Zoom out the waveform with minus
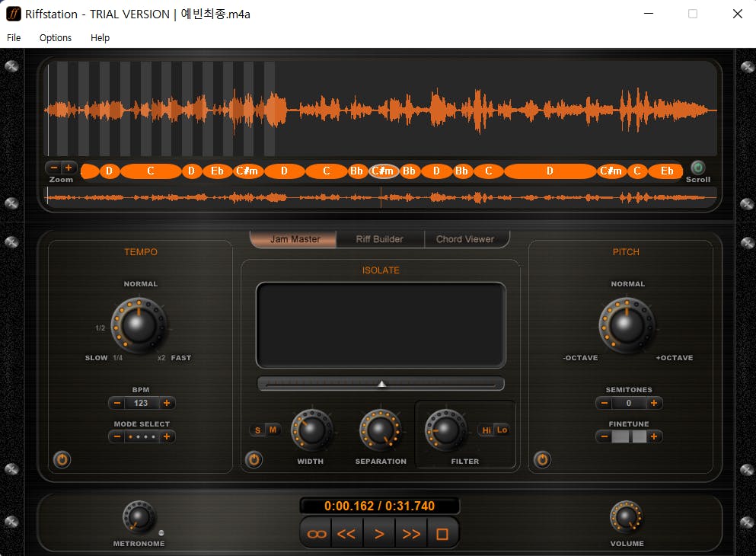The width and height of the screenshot is (756, 556). (x=54, y=168)
